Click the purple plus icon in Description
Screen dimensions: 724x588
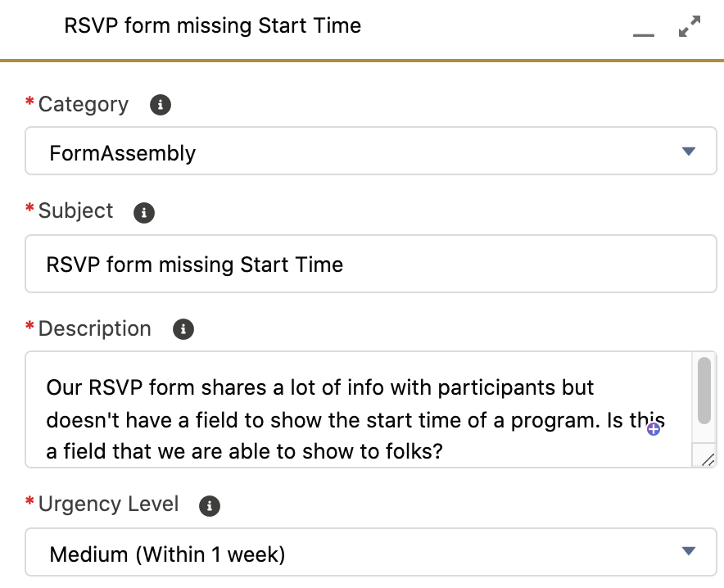click(654, 430)
